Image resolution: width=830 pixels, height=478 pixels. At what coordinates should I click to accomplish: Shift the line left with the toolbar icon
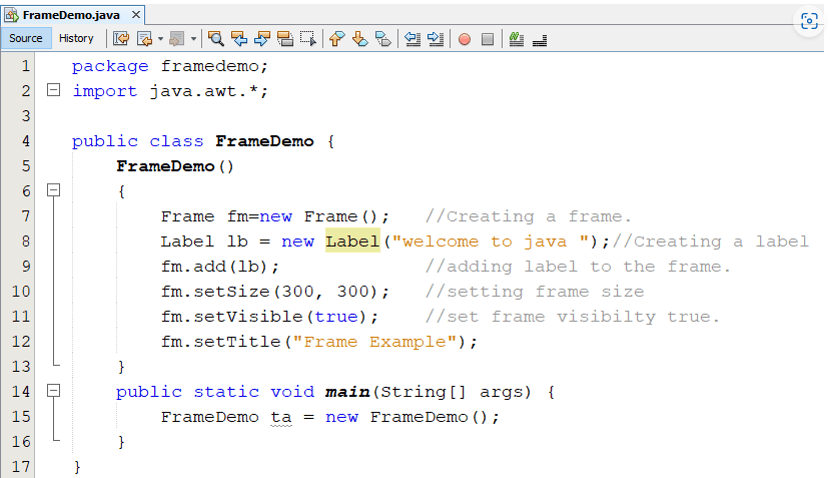coord(412,39)
